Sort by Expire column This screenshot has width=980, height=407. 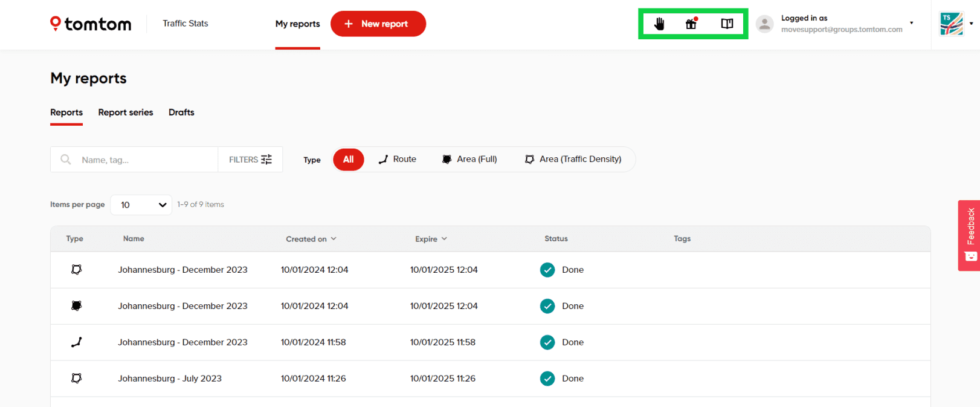[431, 239]
